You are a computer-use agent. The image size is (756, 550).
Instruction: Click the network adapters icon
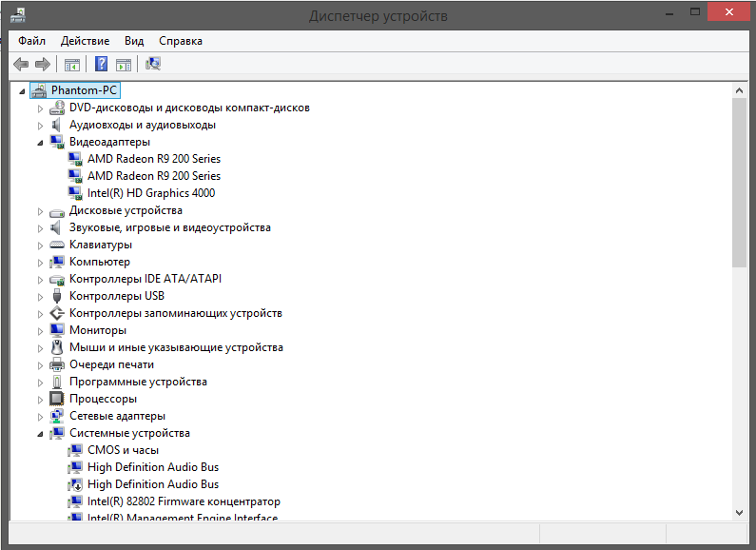click(x=57, y=416)
